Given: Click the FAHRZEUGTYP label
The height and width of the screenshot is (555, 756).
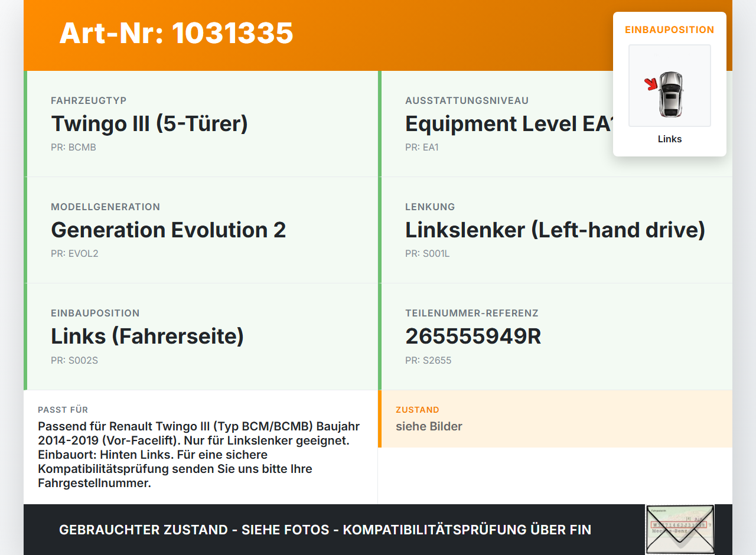Looking at the screenshot, I should point(89,101).
